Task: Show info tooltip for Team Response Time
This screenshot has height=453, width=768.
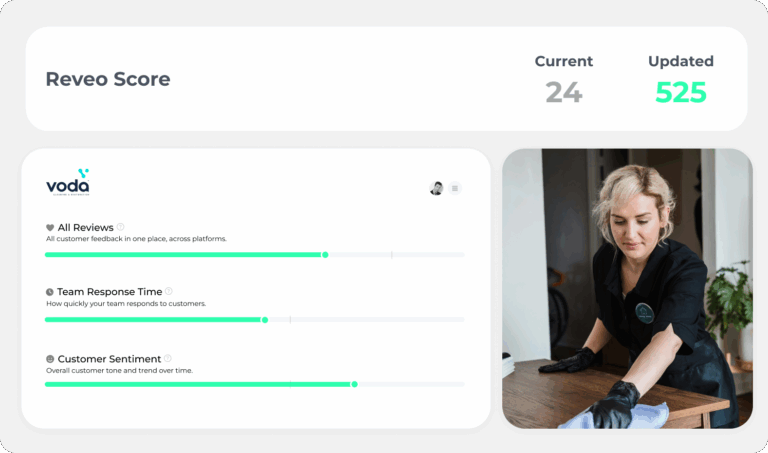Action: click(168, 292)
